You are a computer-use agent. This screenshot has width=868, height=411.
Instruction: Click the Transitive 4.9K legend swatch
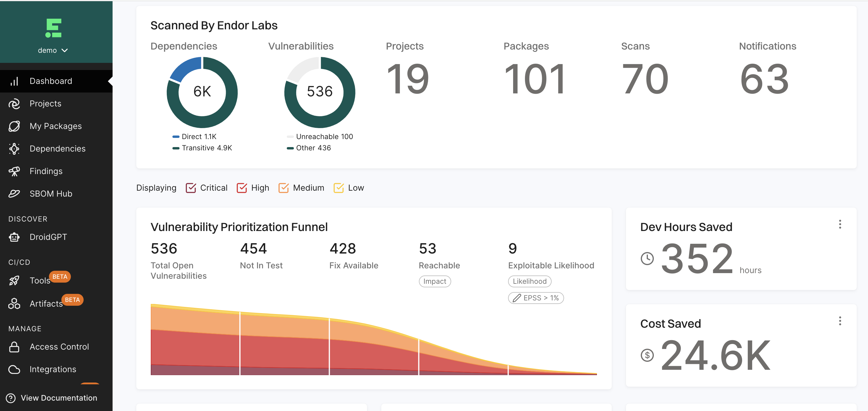tap(176, 148)
